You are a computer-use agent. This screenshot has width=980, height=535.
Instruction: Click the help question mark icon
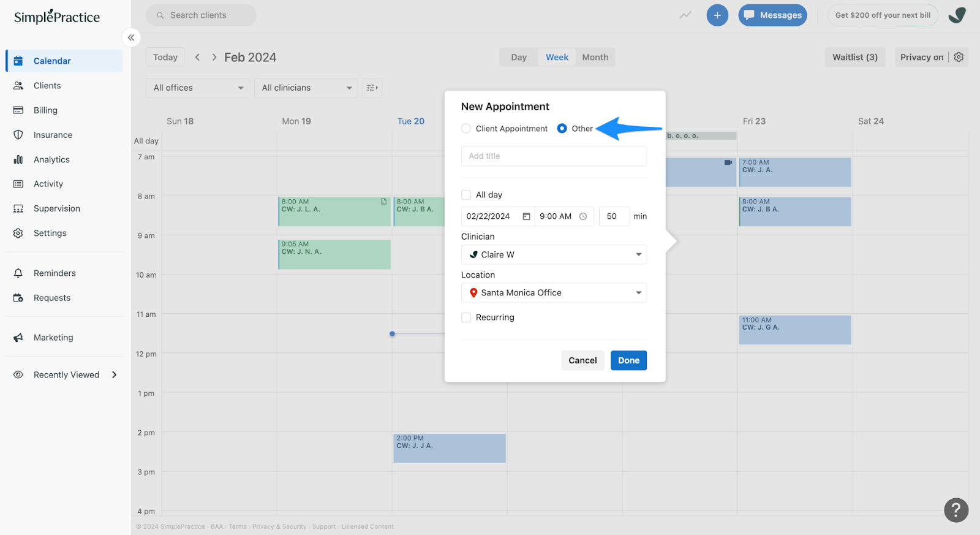click(956, 509)
